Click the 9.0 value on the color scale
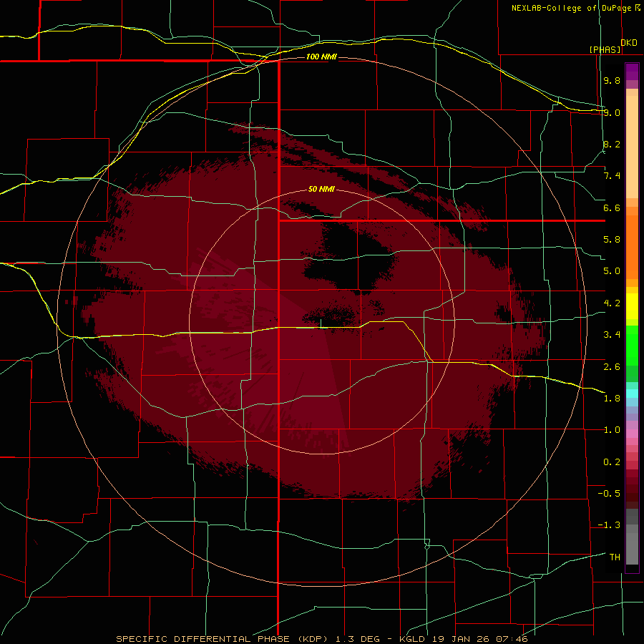The height and width of the screenshot is (644, 644). click(612, 112)
